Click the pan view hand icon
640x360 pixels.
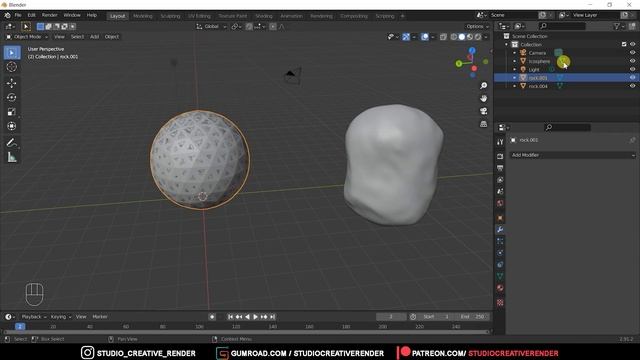[x=484, y=98]
